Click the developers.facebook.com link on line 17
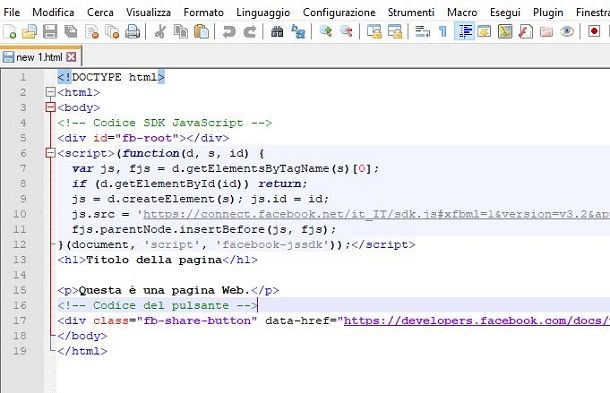This screenshot has height=393, width=610. [477, 321]
